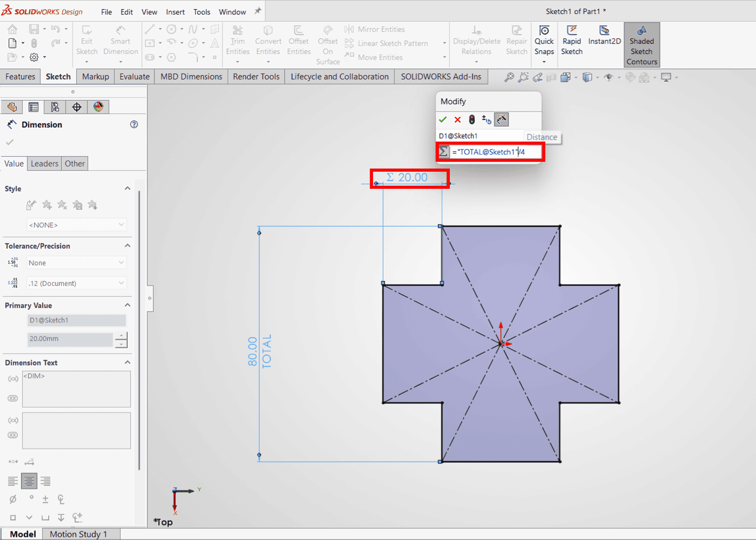Confirm the Modify dialog with the green checkmark
This screenshot has width=756, height=540.
click(443, 120)
